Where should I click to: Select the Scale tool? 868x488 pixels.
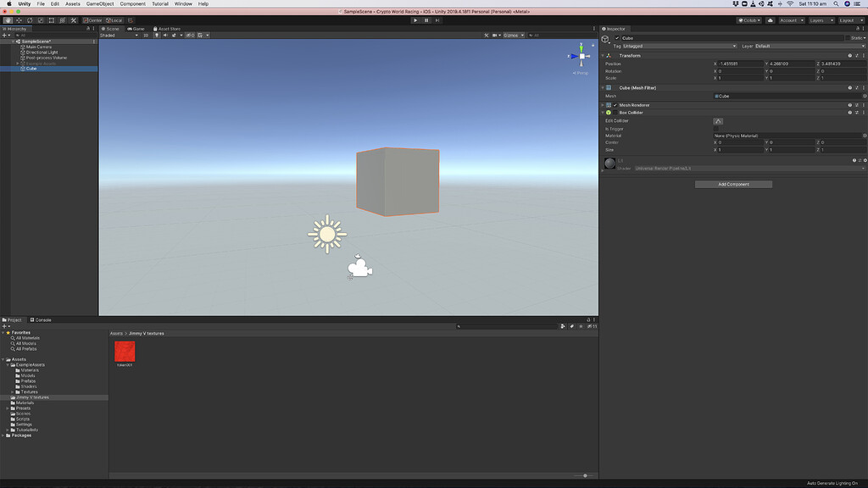pos(41,19)
